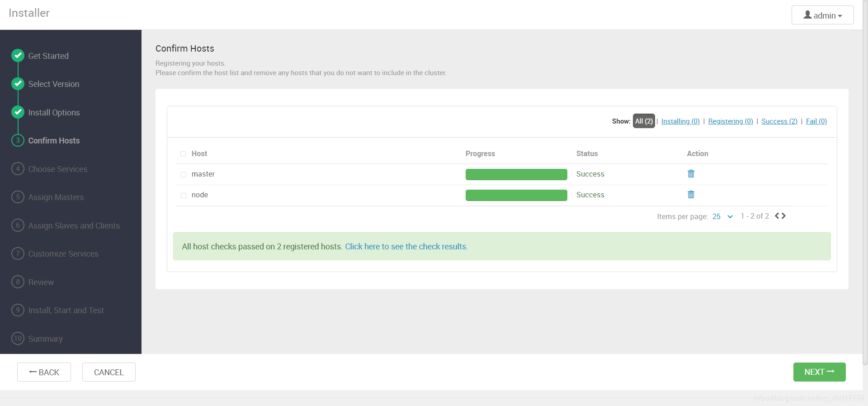The height and width of the screenshot is (406, 868).
Task: Select step 9 circle for Install, Start
Action: pos(18,310)
